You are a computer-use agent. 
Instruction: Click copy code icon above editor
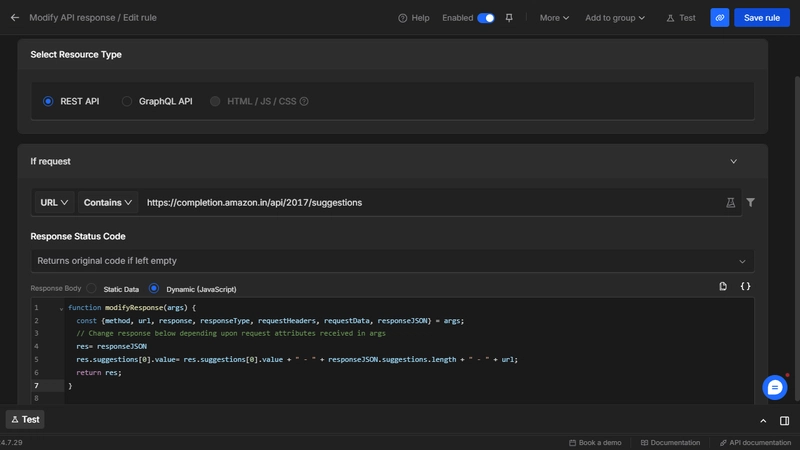(723, 286)
